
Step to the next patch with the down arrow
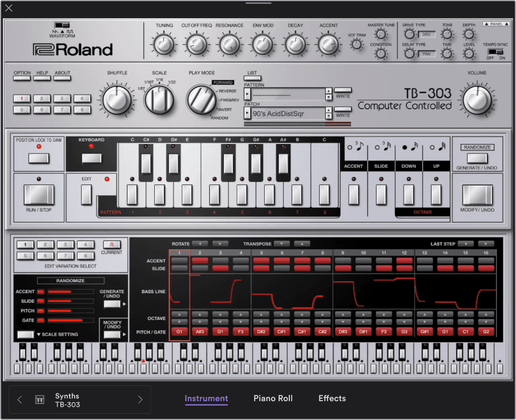coord(329,117)
